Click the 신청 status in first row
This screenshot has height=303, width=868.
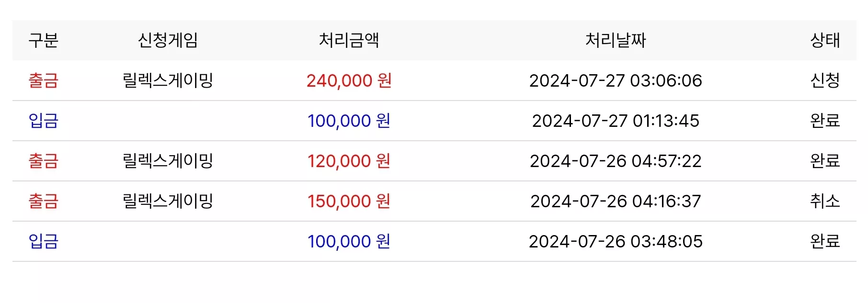click(825, 80)
